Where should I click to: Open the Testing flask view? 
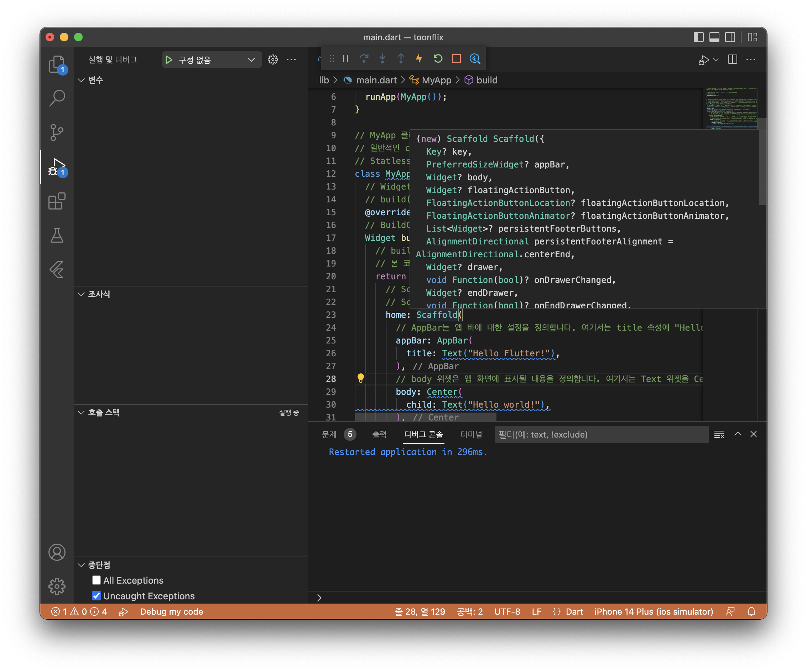pyautogui.click(x=57, y=235)
